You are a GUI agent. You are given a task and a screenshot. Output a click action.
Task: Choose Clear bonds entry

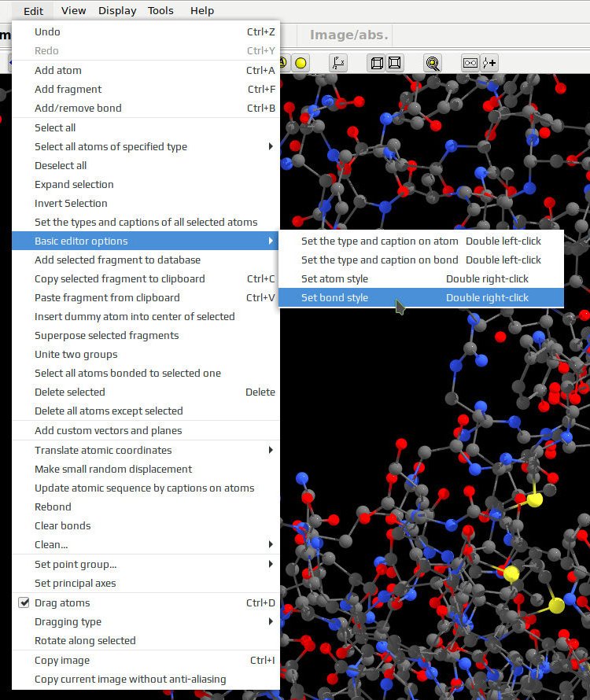146,525
